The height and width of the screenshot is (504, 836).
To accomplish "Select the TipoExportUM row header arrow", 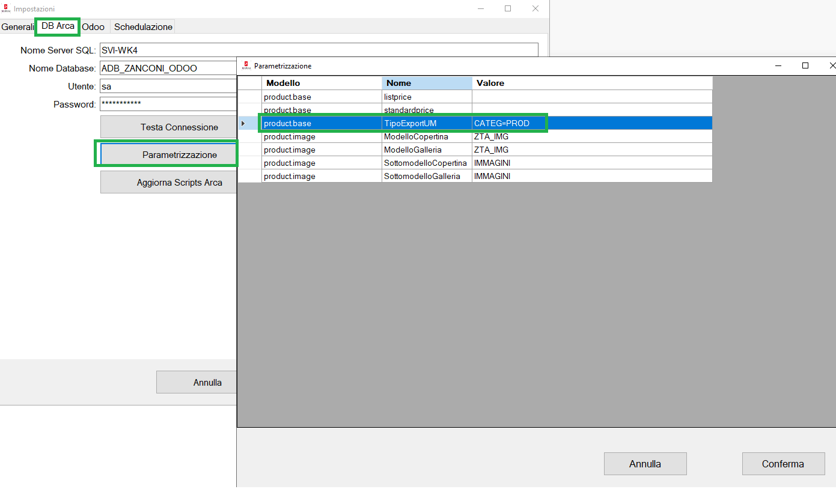I will pyautogui.click(x=243, y=123).
